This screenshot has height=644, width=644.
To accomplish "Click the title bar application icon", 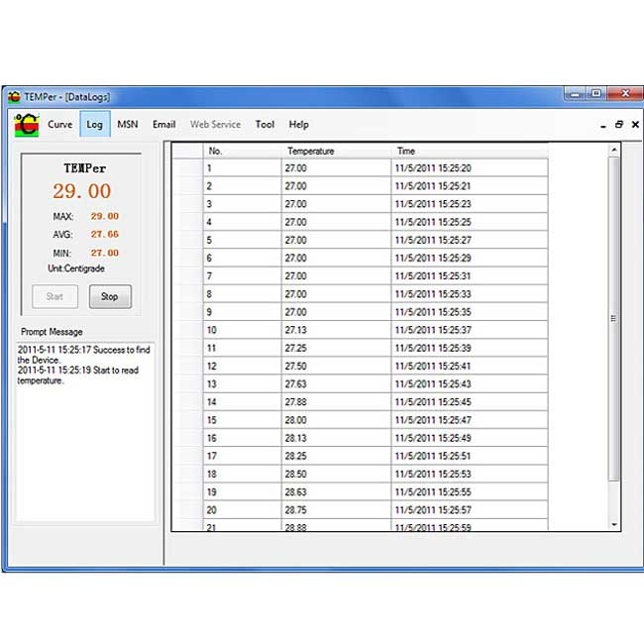I will (14, 96).
